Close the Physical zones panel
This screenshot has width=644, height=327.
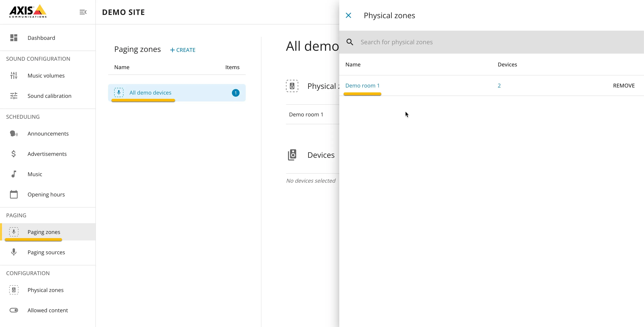(x=348, y=16)
